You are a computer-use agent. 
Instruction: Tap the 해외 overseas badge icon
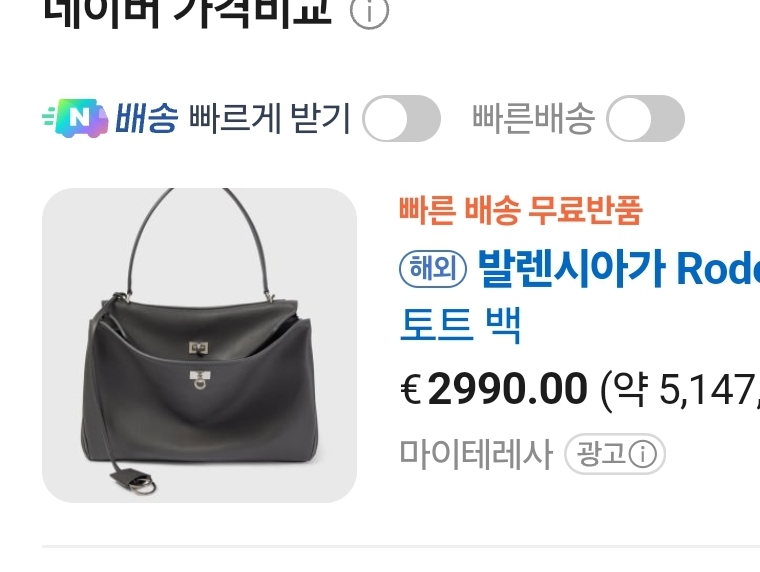point(433,268)
